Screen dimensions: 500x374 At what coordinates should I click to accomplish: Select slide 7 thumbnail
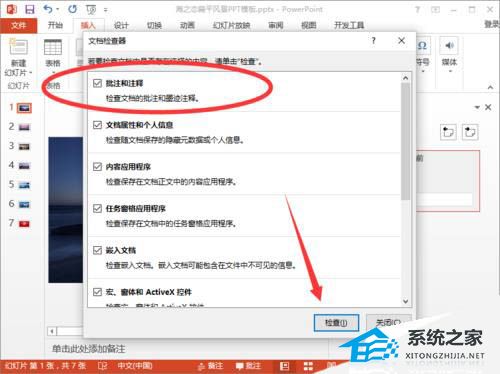click(24, 224)
